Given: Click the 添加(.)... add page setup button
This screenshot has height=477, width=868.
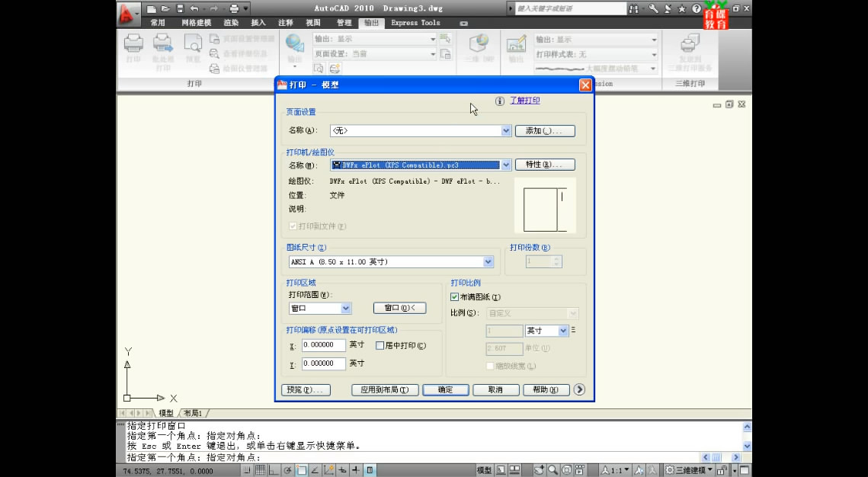Looking at the screenshot, I should 545,130.
